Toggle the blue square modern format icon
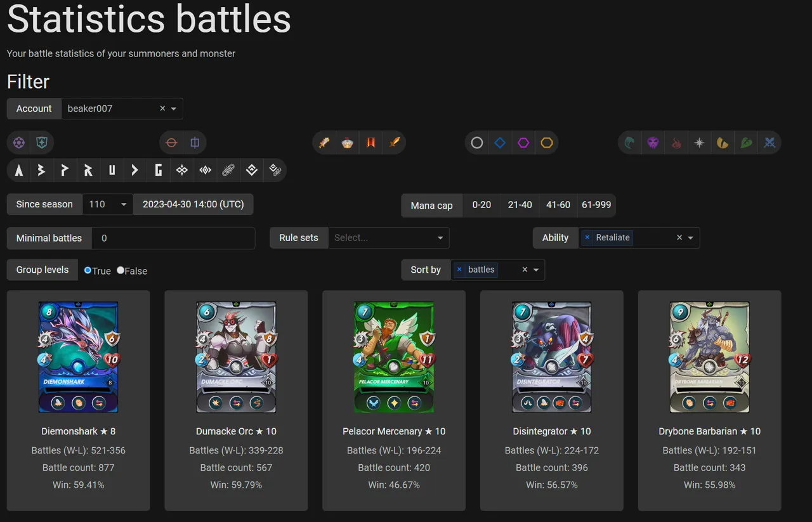 pyautogui.click(x=195, y=143)
